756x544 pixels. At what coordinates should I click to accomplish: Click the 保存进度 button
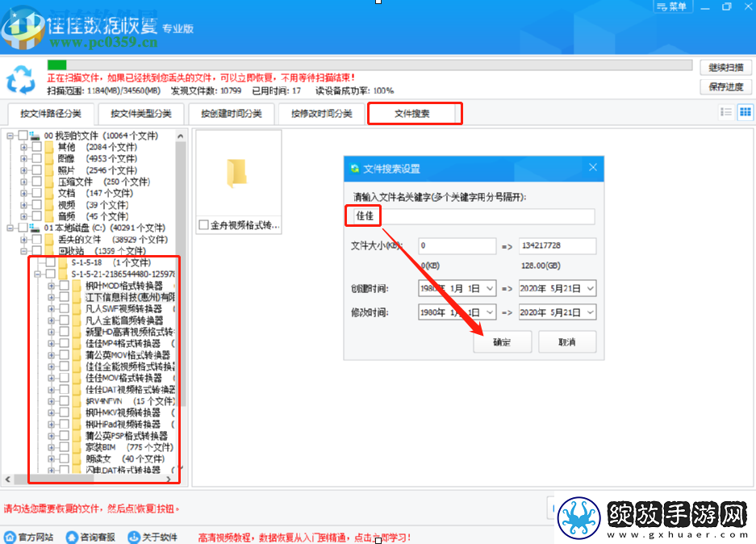coord(725,87)
